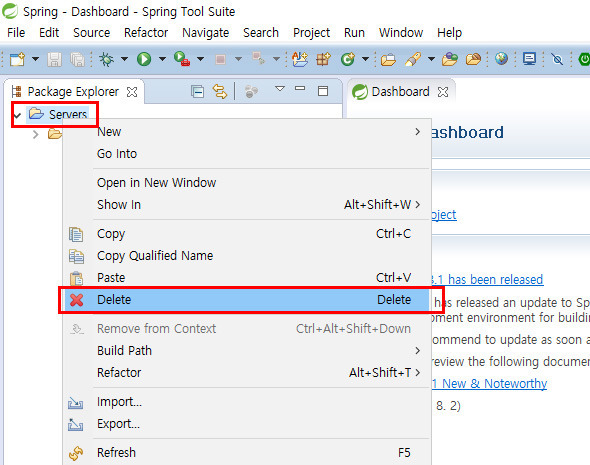Image resolution: width=590 pixels, height=465 pixels.
Task: Open the Show In submenu
Action: tap(247, 205)
